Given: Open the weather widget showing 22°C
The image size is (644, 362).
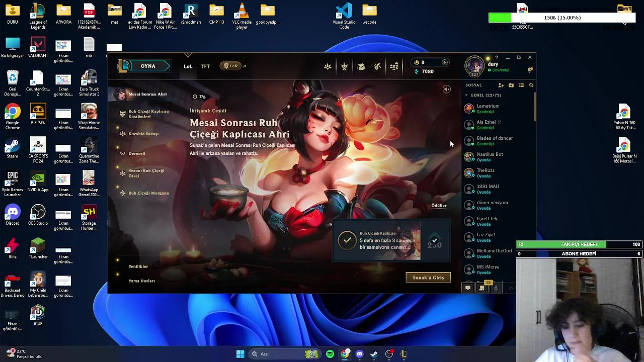Looking at the screenshot, I should pos(25,354).
